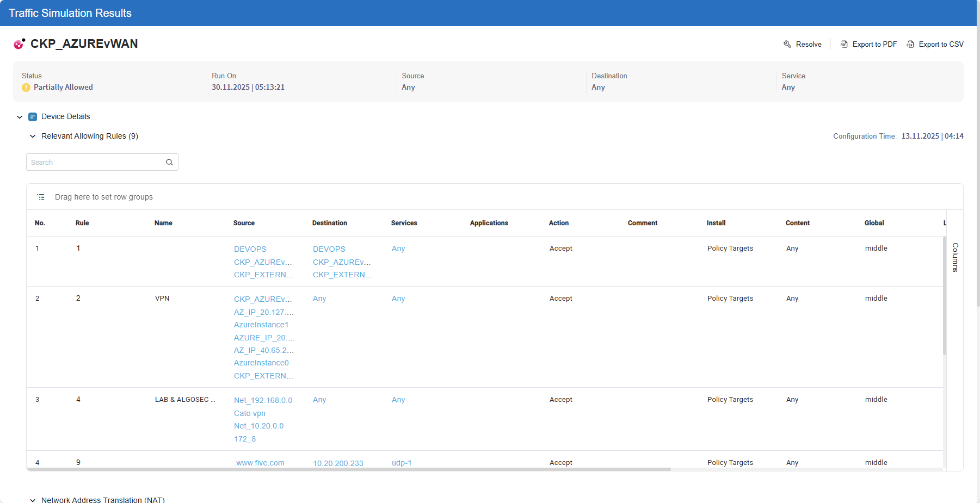980x503 pixels.
Task: Click the Partially Allowed warning icon
Action: [x=26, y=88]
